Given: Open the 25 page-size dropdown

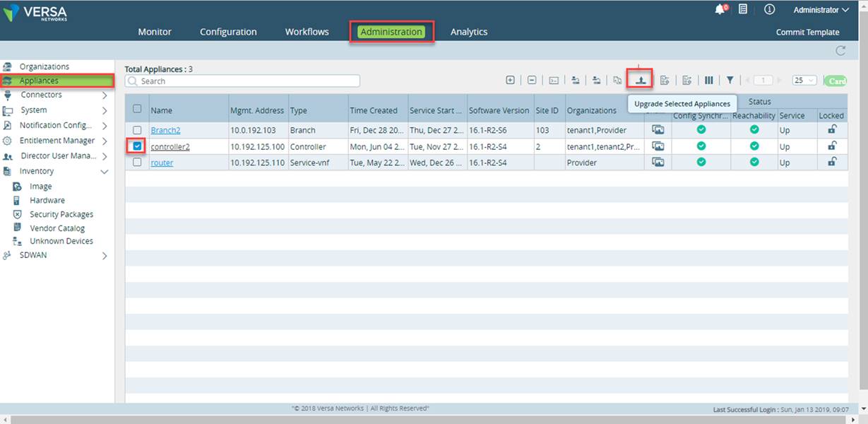Looking at the screenshot, I should [x=804, y=81].
